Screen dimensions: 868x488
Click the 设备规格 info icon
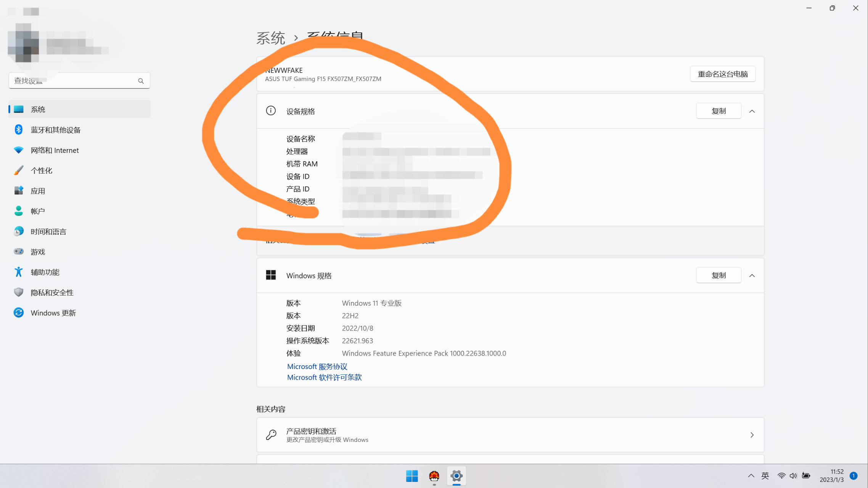point(271,111)
